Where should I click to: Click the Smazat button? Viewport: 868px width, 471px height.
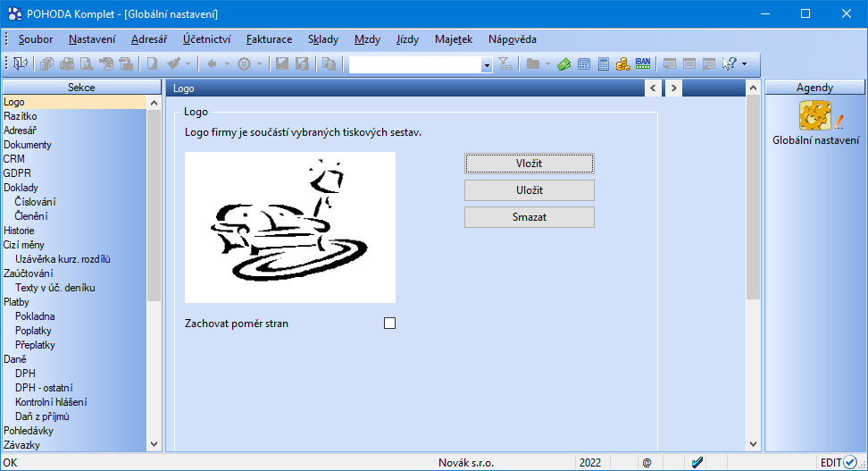pos(530,217)
